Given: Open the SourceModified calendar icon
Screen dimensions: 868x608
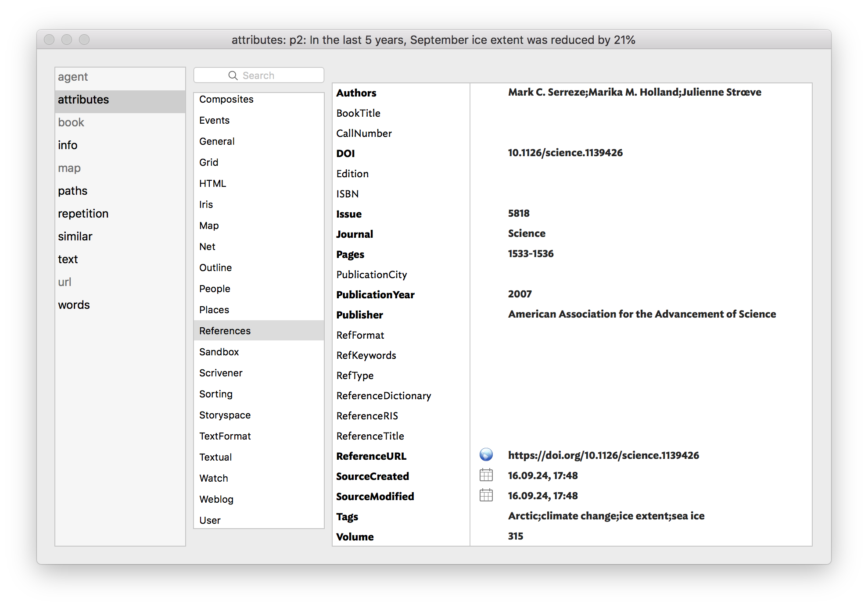Looking at the screenshot, I should pos(486,495).
